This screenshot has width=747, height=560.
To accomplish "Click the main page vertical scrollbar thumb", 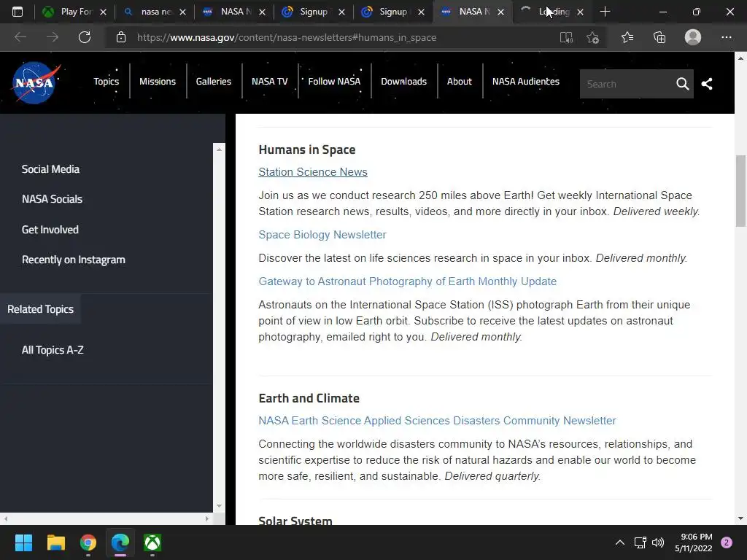I will point(740,191).
